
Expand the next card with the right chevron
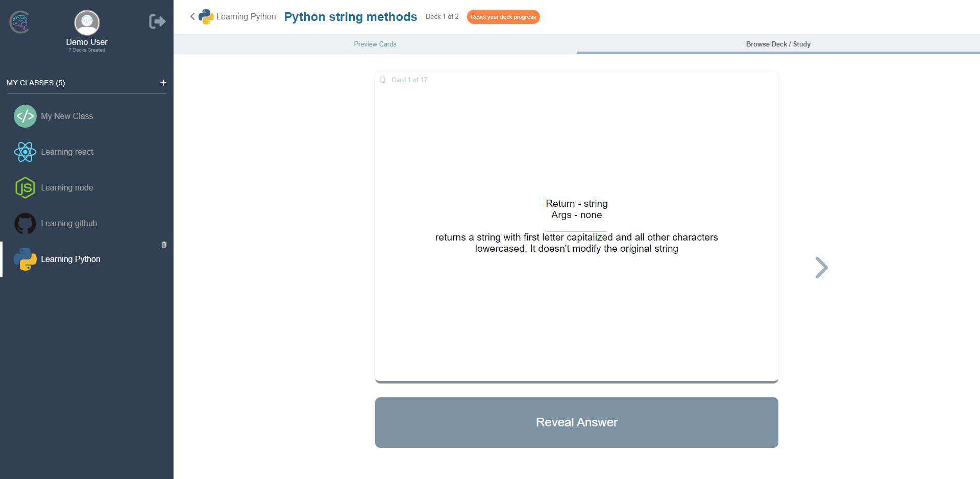tap(821, 267)
